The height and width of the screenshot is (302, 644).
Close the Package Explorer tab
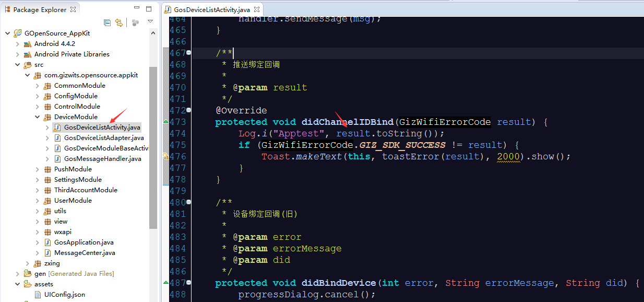pos(73,9)
